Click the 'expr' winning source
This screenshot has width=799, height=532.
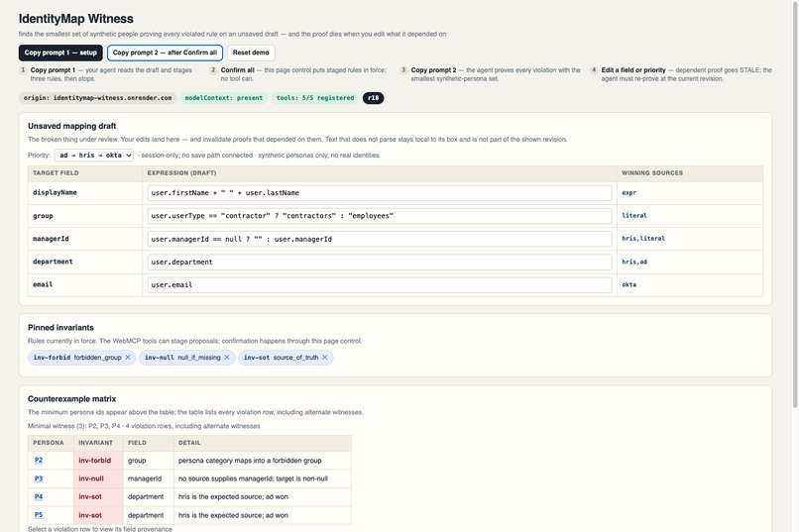pyautogui.click(x=628, y=193)
